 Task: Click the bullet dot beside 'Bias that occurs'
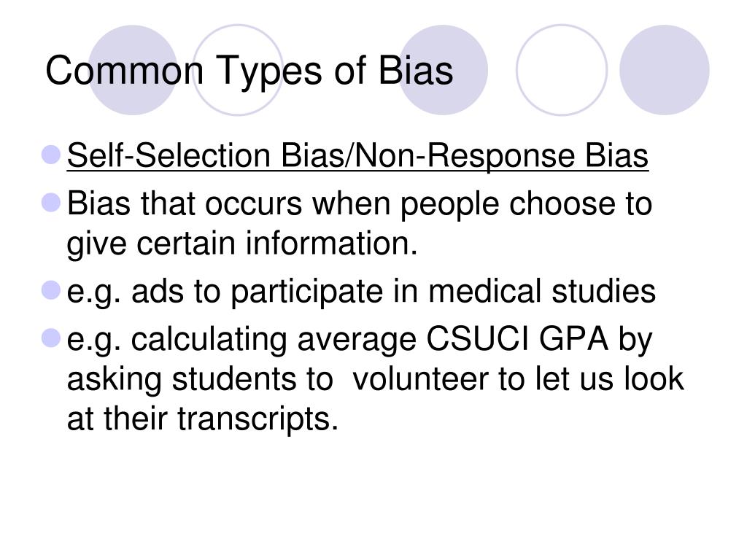point(51,202)
